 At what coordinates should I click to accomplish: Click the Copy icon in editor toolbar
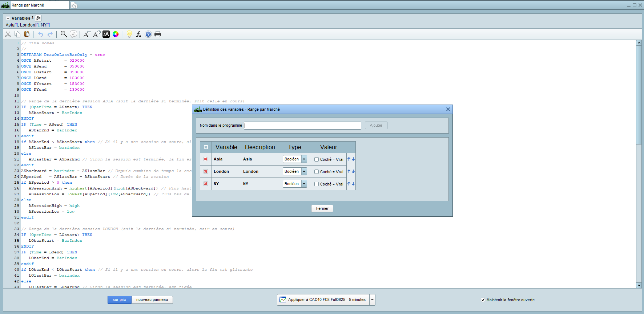tap(17, 34)
